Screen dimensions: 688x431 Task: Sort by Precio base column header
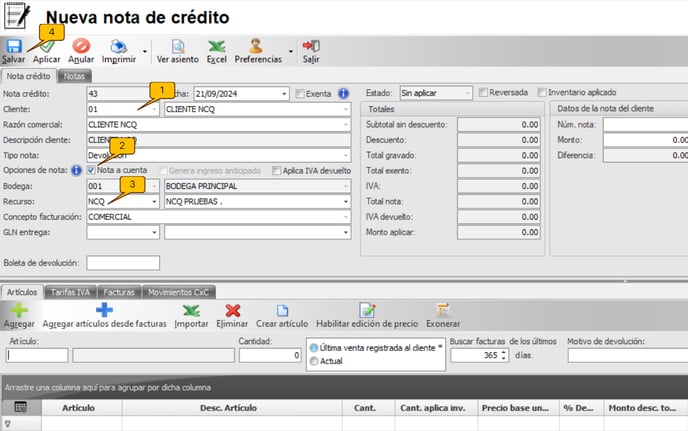coord(518,408)
